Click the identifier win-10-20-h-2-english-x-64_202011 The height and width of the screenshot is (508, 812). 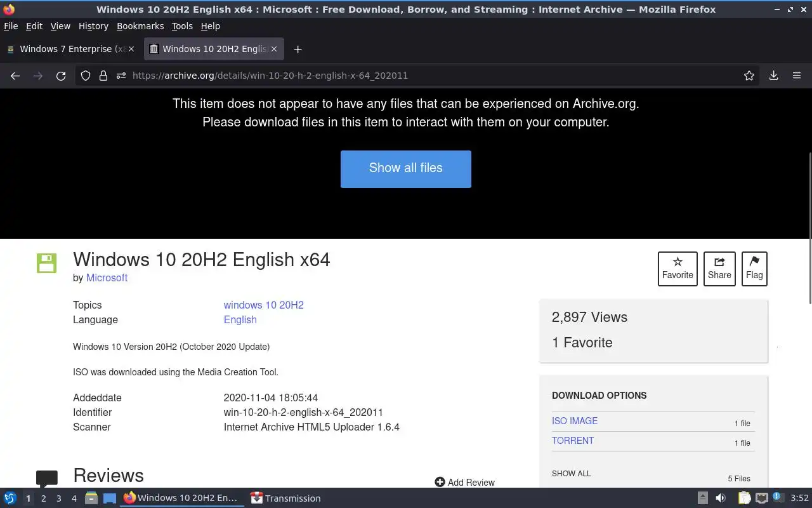point(303,412)
